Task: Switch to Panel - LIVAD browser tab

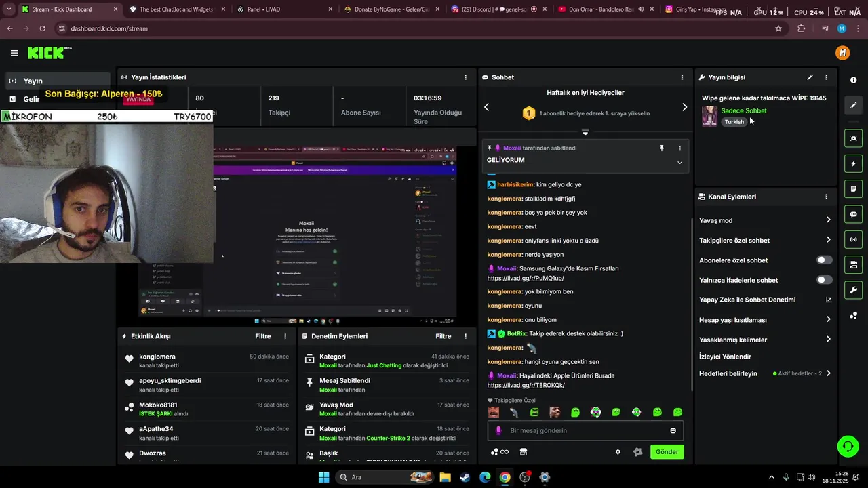Action: pyautogui.click(x=285, y=9)
